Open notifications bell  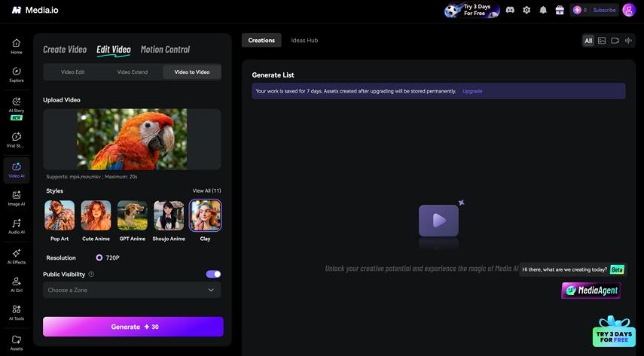543,11
